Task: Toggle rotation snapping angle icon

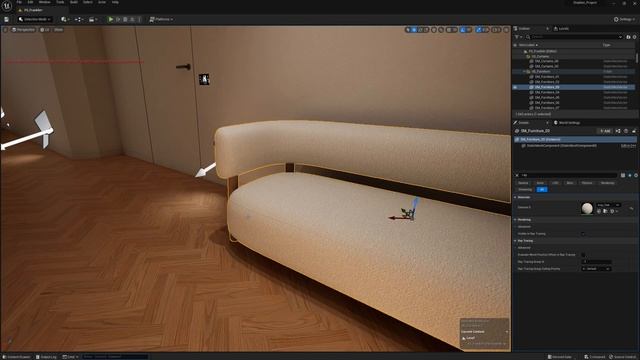Action: [x=462, y=30]
